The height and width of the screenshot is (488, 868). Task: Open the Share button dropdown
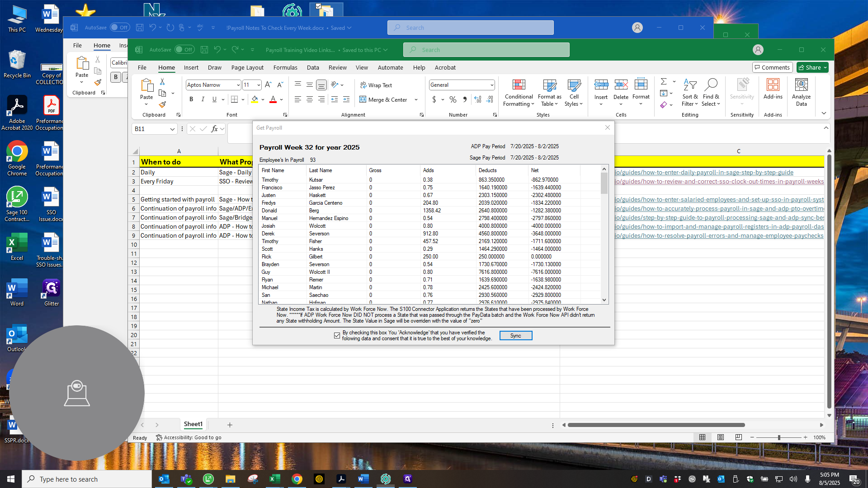[825, 67]
